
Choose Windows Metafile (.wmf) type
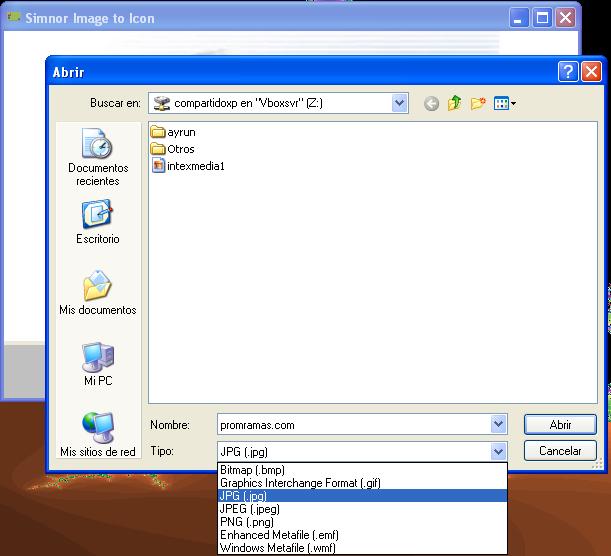point(362,547)
